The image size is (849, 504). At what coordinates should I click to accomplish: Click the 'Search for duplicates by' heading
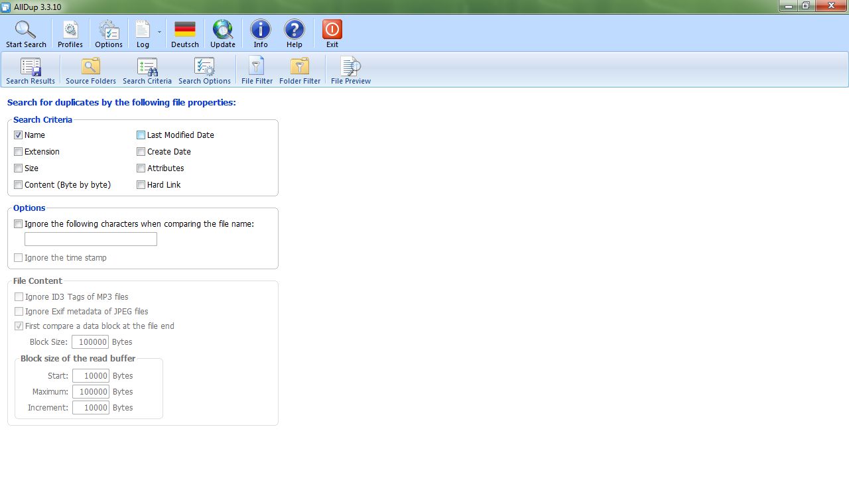121,102
